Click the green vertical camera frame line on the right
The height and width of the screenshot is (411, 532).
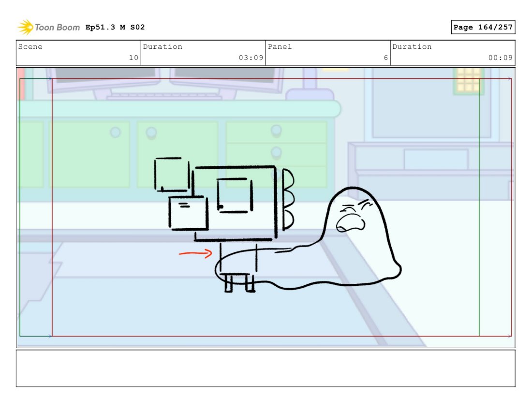pos(479,208)
